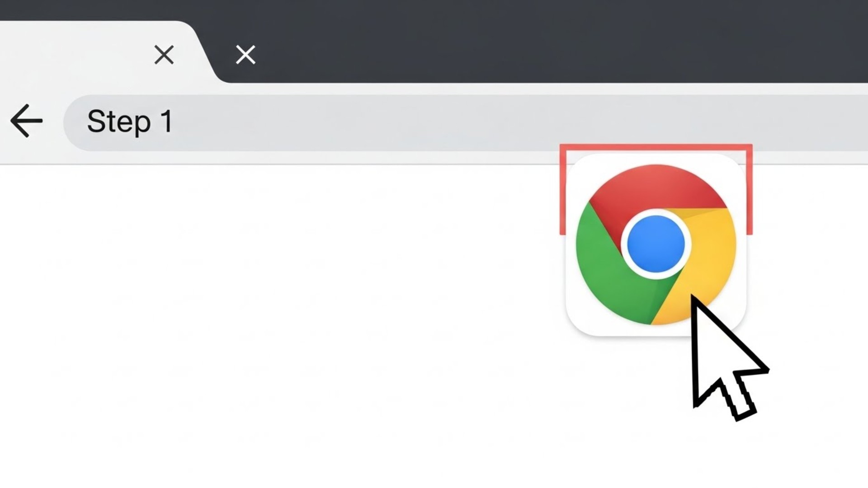
Task: Click the green segment of Chrome logo
Action: (606, 271)
